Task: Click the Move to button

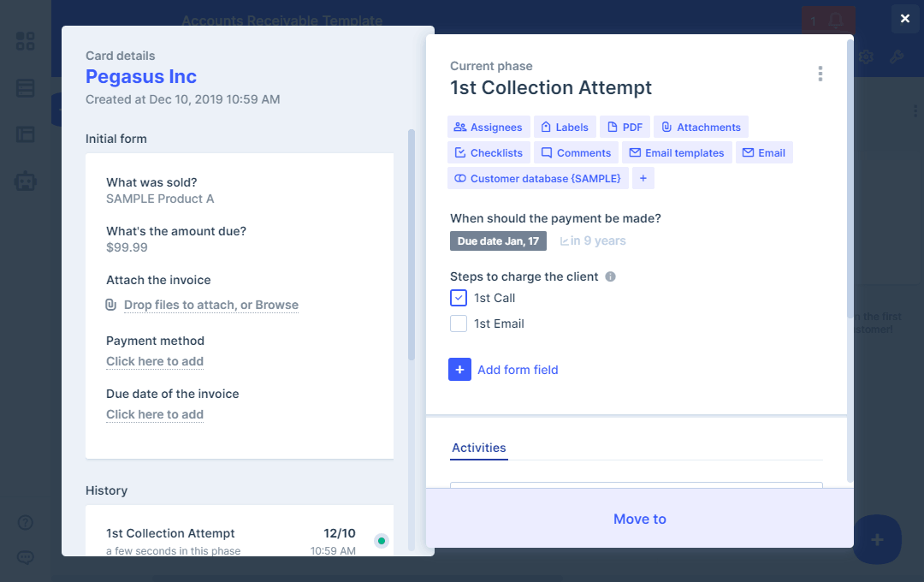Action: coord(639,519)
